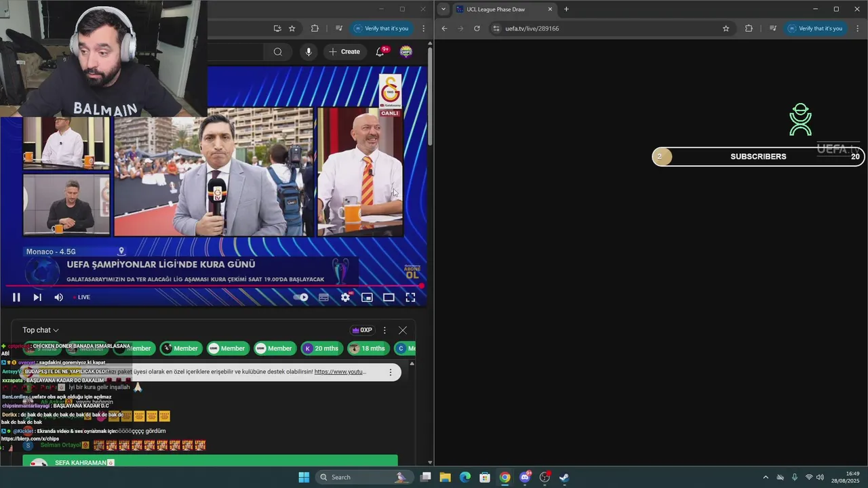Open the Windows Start menu
This screenshot has height=488, width=868.
[304, 477]
